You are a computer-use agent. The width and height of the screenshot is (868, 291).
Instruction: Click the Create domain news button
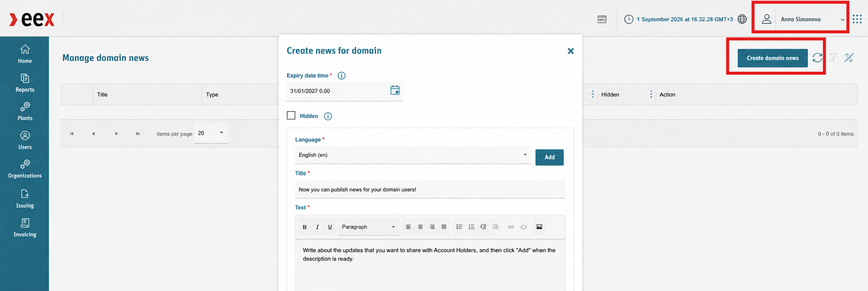(x=773, y=58)
